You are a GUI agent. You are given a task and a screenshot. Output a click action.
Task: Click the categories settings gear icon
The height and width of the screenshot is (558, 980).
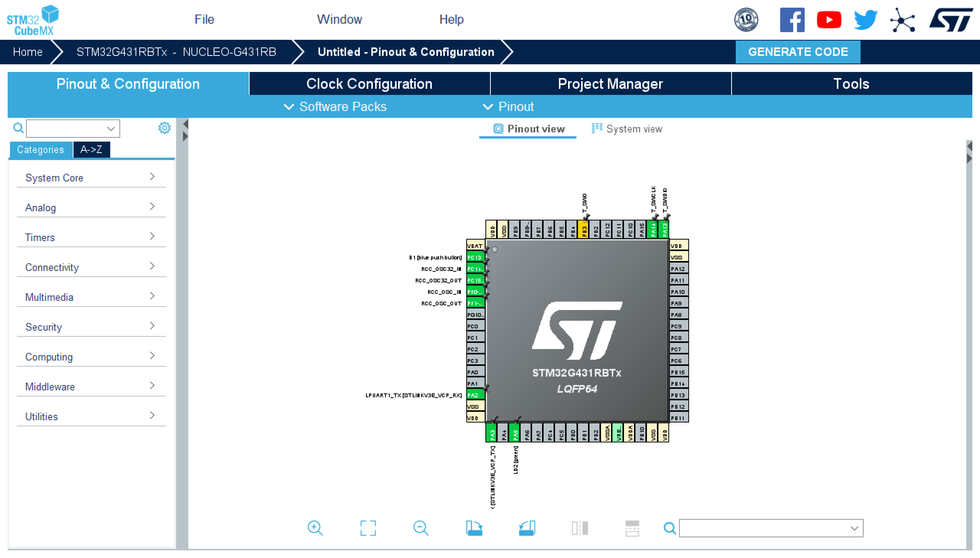pos(165,128)
